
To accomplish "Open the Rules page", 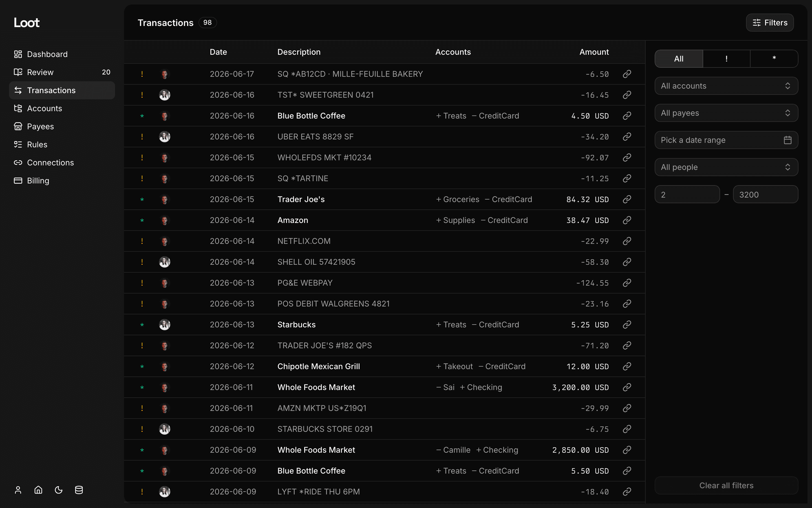I will (x=62, y=144).
